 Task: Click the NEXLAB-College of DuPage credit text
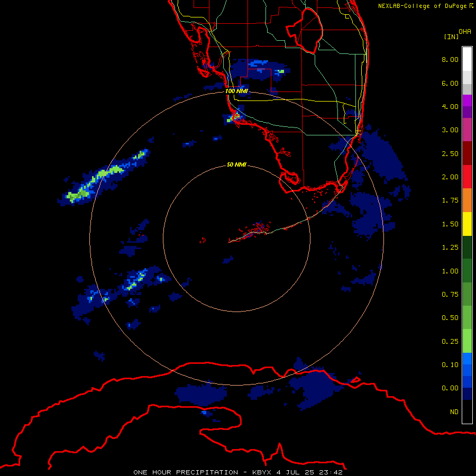point(425,6)
